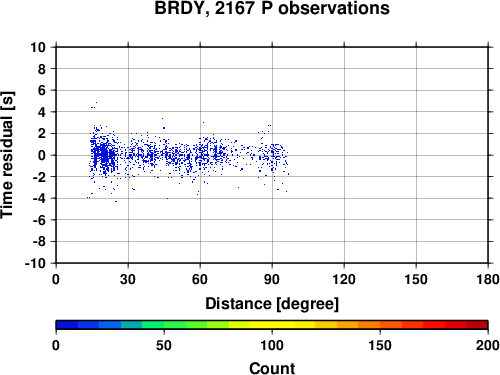
Task: Click the Distance [degree] axis label
Action: 272,304
